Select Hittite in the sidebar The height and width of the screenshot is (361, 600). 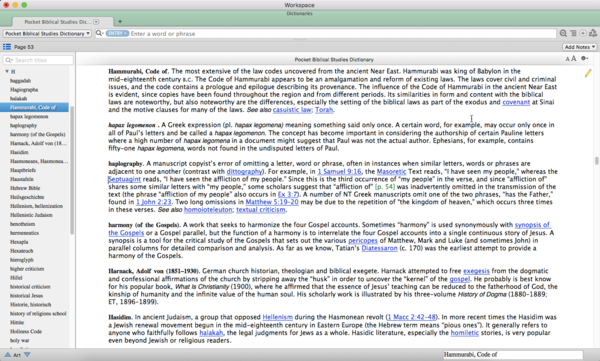(17, 322)
